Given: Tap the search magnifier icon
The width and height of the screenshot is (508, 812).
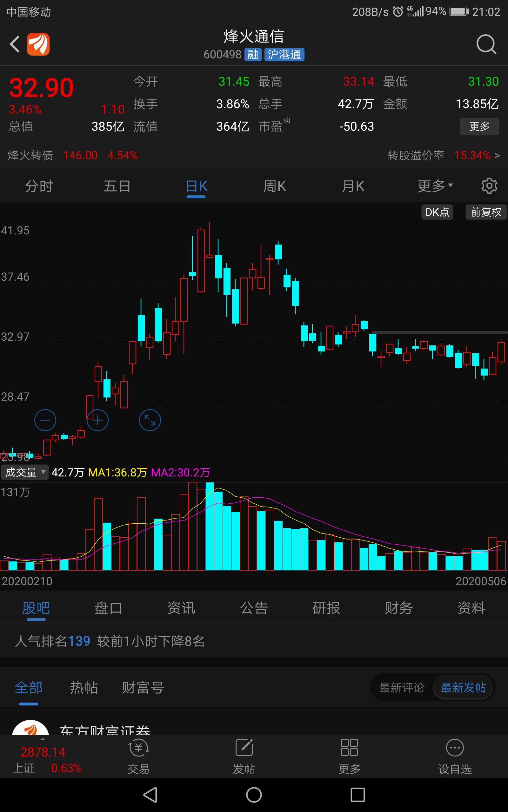Looking at the screenshot, I should pyautogui.click(x=486, y=44).
